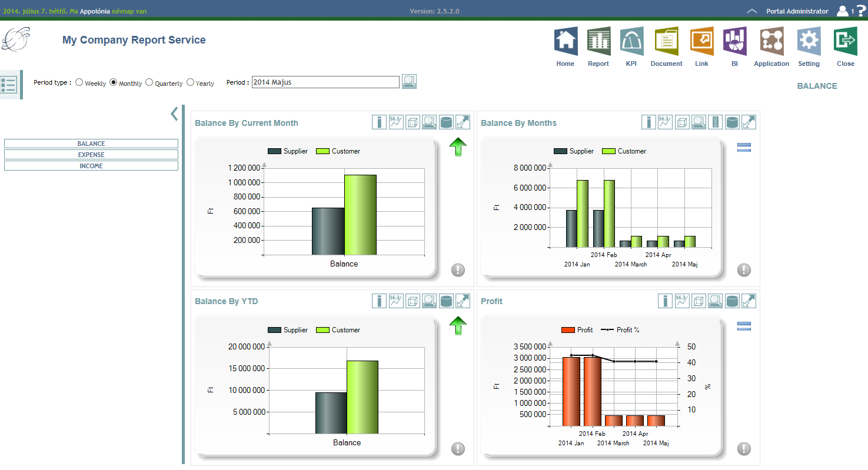This screenshot has width=868, height=470.
Task: Click the info icon of Balance By Months
Action: (x=648, y=122)
